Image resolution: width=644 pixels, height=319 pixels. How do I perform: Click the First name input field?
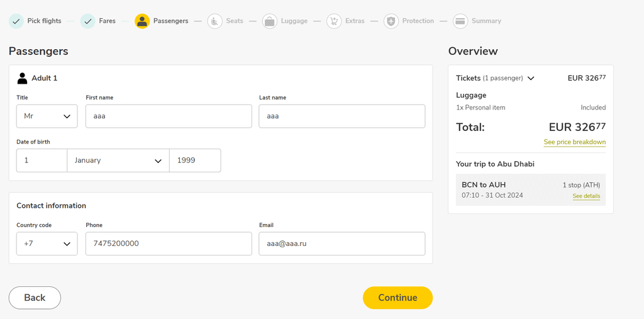[x=169, y=116]
